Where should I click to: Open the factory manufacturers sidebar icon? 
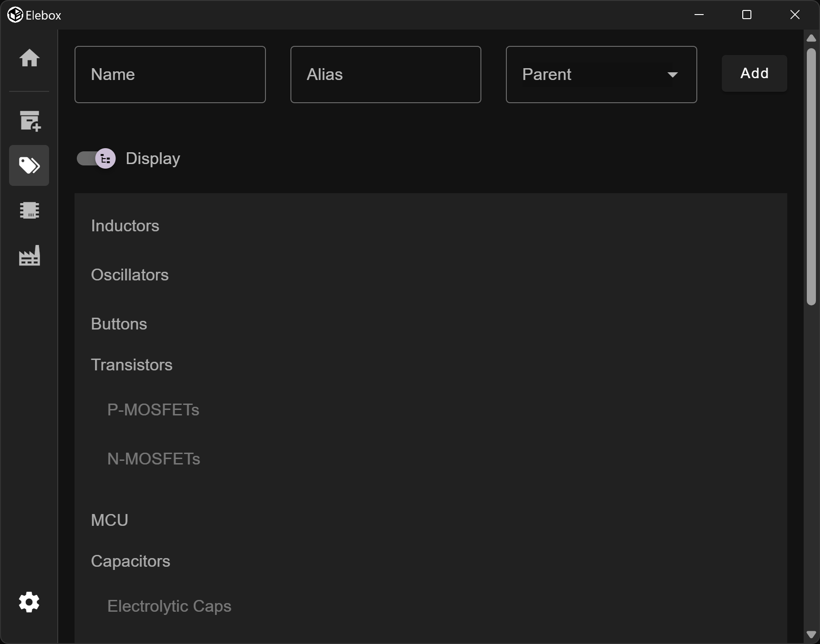coord(29,255)
